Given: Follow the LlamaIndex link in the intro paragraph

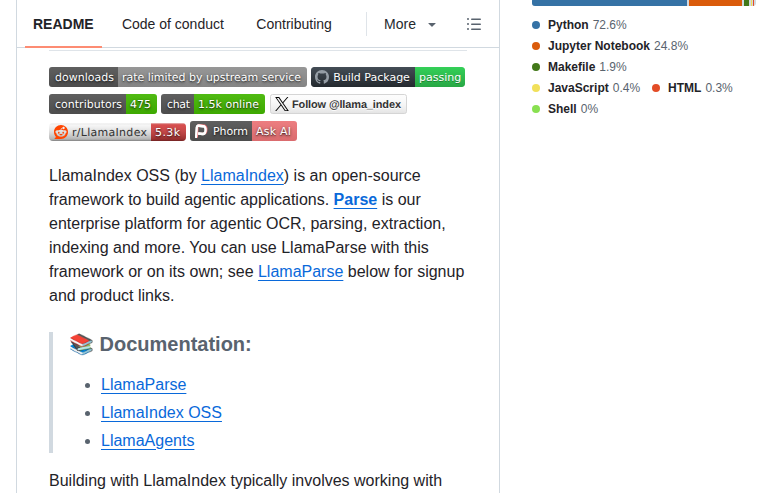Looking at the screenshot, I should coord(242,176).
